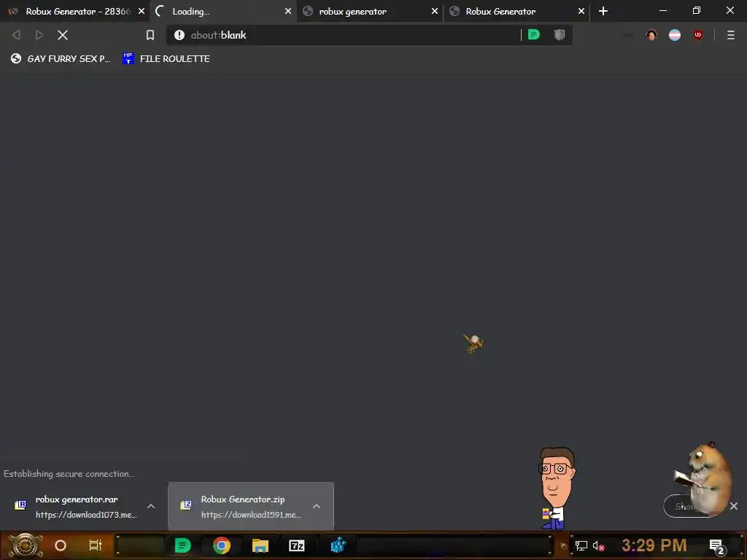Click the Show all downloads button
This screenshot has width=747, height=560.
[x=686, y=506]
